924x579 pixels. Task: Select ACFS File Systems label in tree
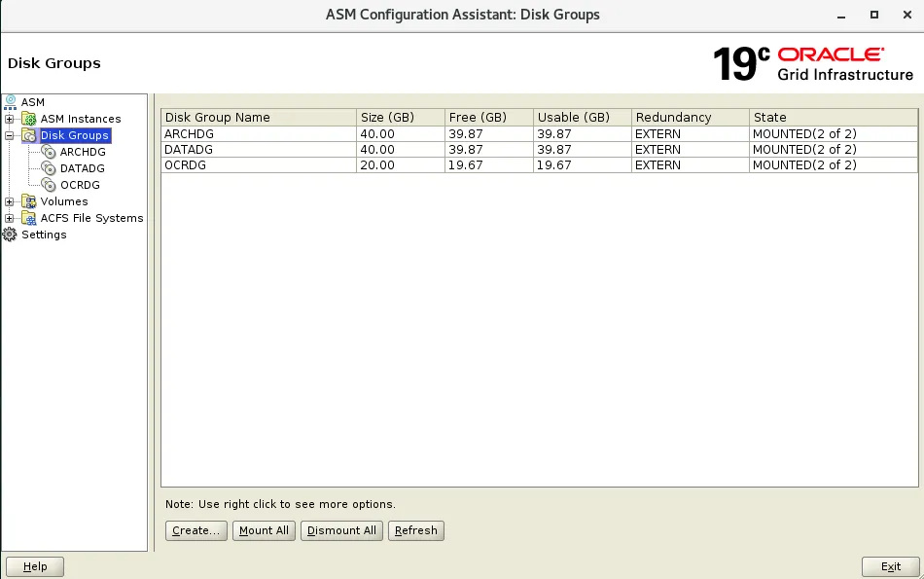click(92, 218)
